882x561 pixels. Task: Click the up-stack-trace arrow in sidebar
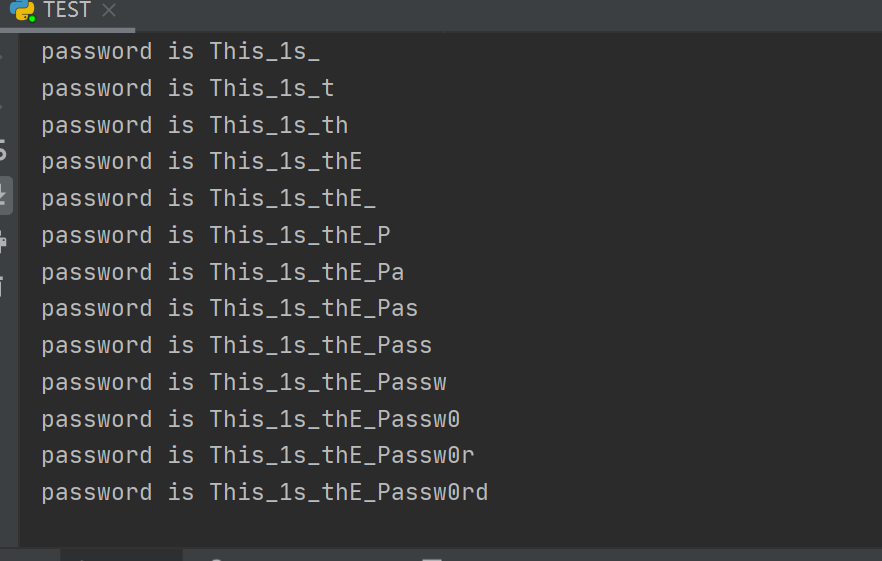[x=2, y=56]
